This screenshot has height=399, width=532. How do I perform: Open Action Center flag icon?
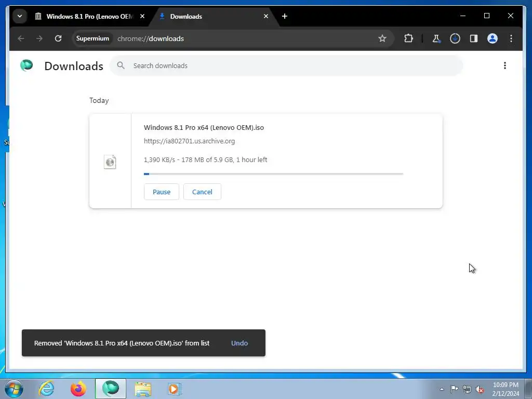click(x=454, y=389)
